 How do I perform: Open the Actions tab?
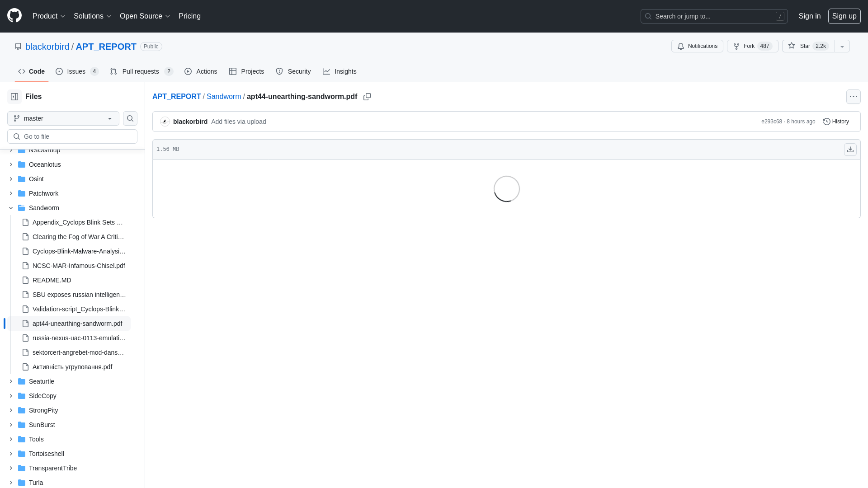point(201,71)
